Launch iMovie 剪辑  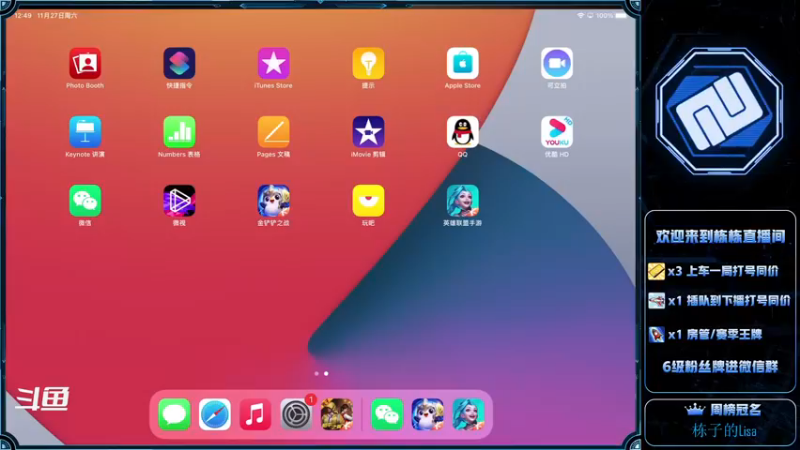pos(368,132)
